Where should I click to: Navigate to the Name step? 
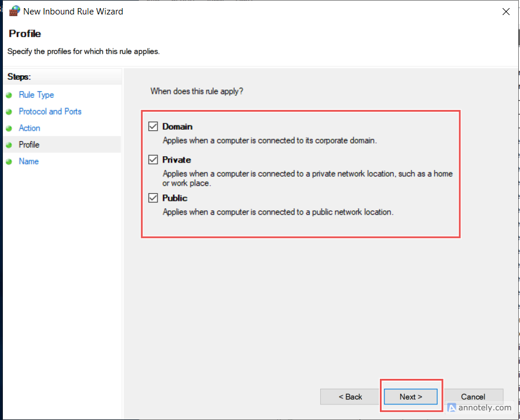coord(28,161)
